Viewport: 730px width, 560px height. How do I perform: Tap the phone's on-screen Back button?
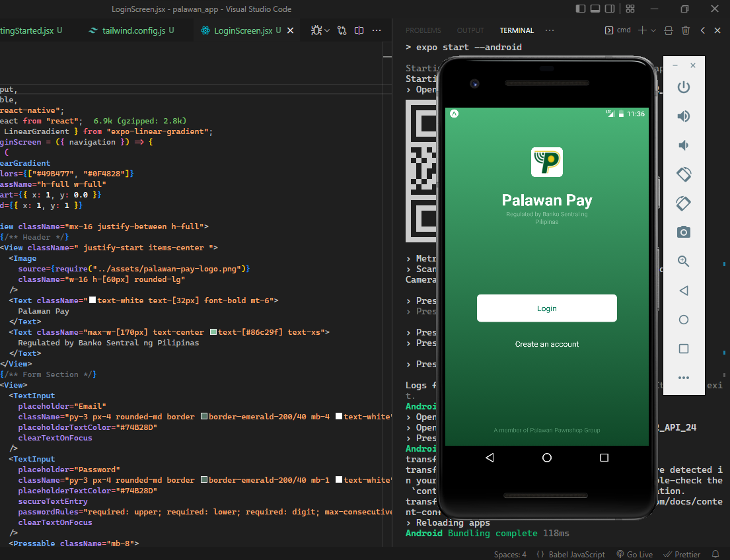tap(490, 458)
